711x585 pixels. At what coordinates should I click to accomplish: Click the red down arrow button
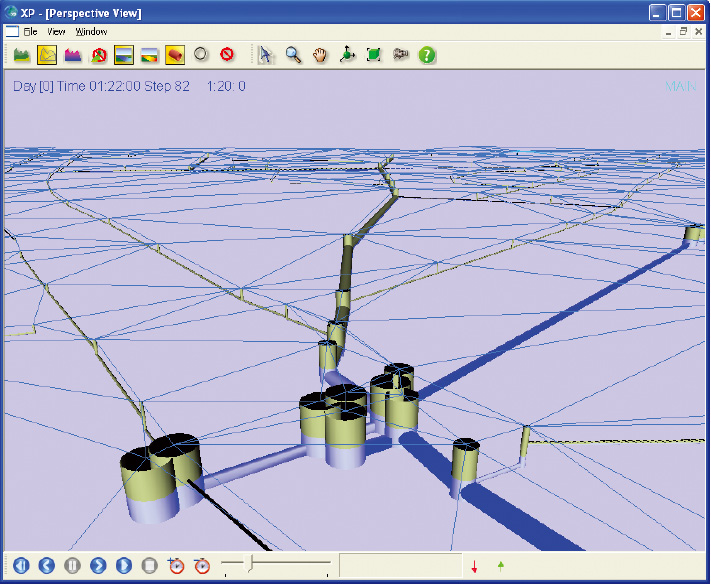pos(474,567)
